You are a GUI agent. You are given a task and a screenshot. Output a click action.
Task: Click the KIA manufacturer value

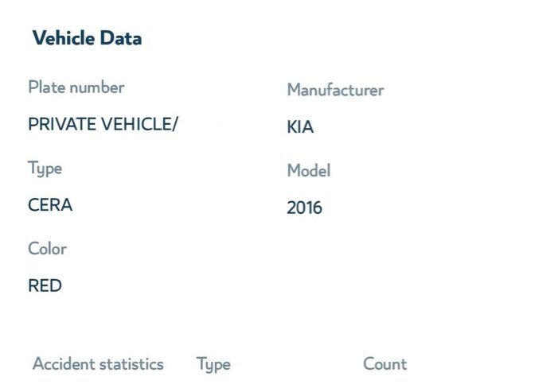[x=300, y=127]
